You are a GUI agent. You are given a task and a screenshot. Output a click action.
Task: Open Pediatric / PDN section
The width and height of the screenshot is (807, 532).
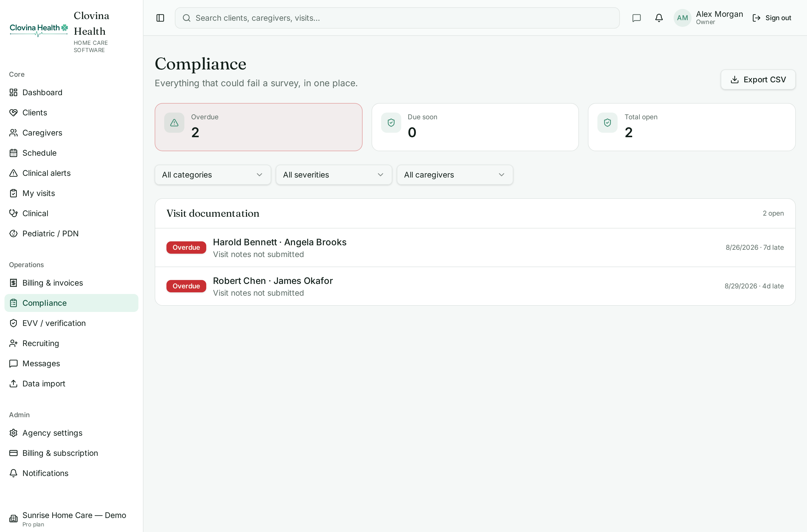(71, 234)
